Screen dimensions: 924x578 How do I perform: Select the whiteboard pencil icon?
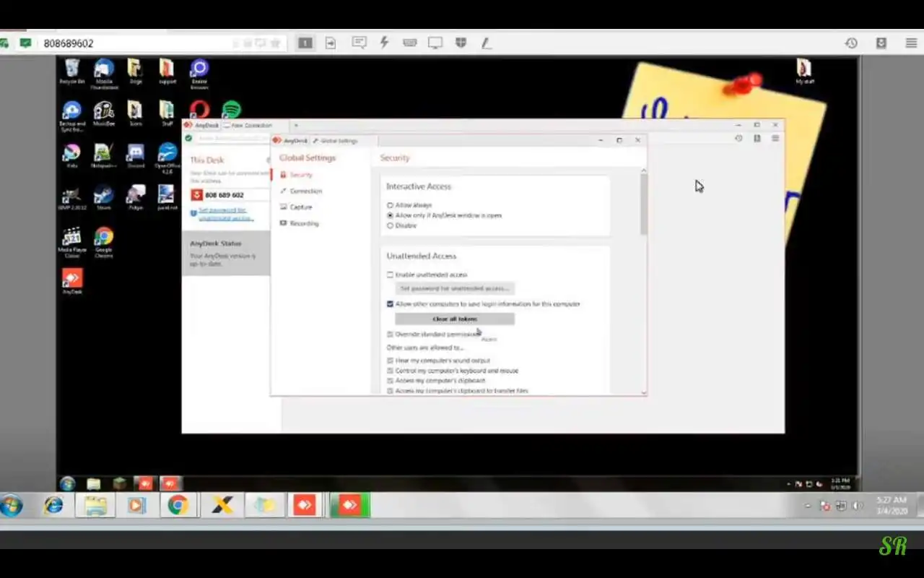click(487, 43)
